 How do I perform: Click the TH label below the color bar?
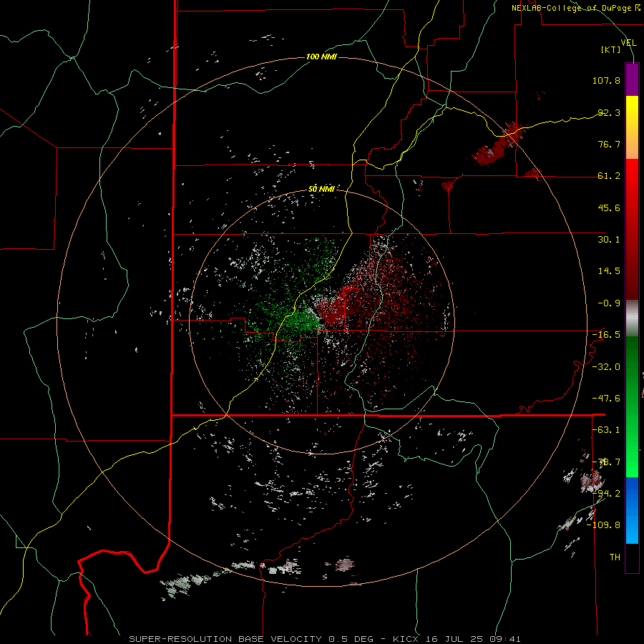615,557
